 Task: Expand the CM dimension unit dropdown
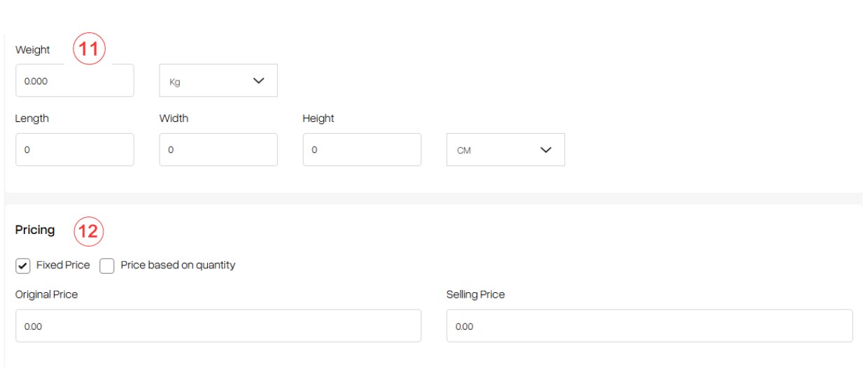tap(505, 150)
